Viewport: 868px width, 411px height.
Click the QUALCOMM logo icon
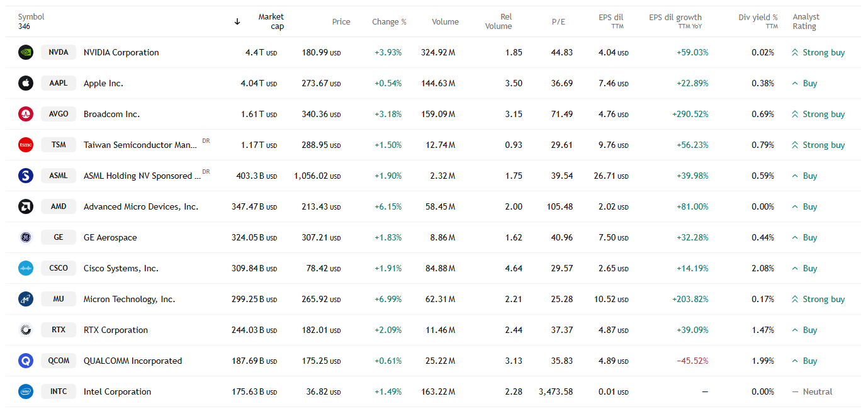pyautogui.click(x=26, y=361)
